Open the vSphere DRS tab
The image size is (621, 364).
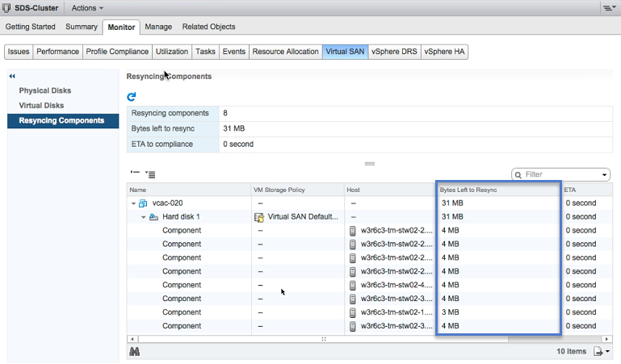[394, 52]
